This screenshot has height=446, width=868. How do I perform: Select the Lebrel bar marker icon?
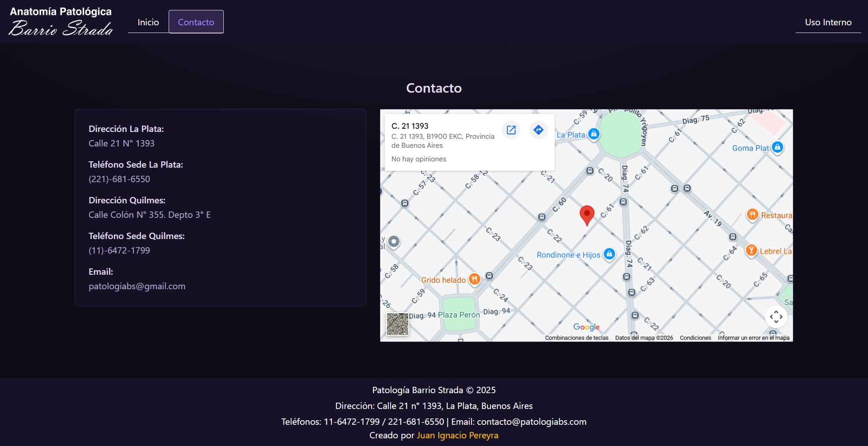(x=751, y=250)
